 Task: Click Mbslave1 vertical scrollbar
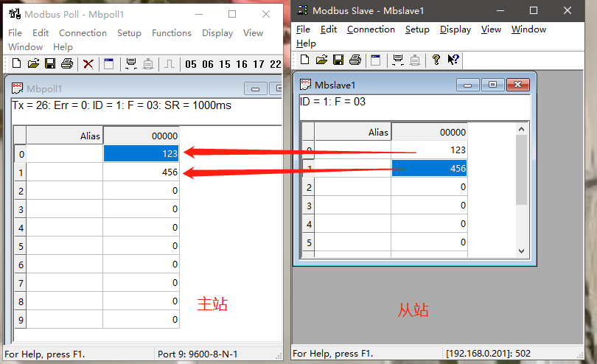coord(521,169)
